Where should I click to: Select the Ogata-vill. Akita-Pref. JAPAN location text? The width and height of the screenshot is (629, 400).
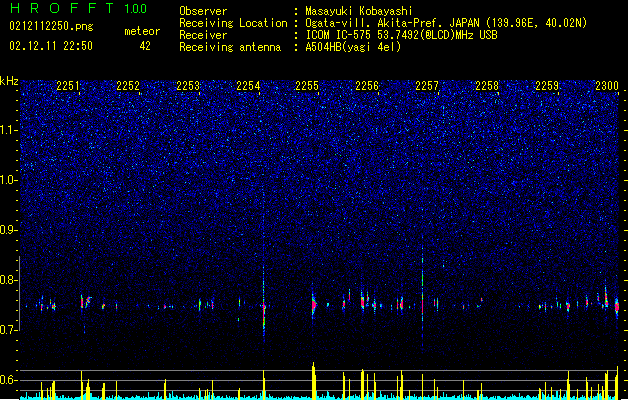tap(446, 23)
